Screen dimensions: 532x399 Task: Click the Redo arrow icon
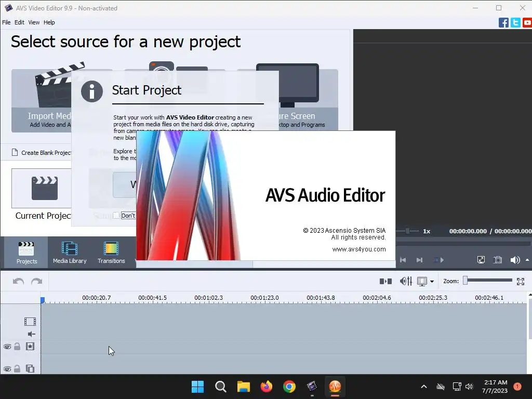(x=37, y=281)
